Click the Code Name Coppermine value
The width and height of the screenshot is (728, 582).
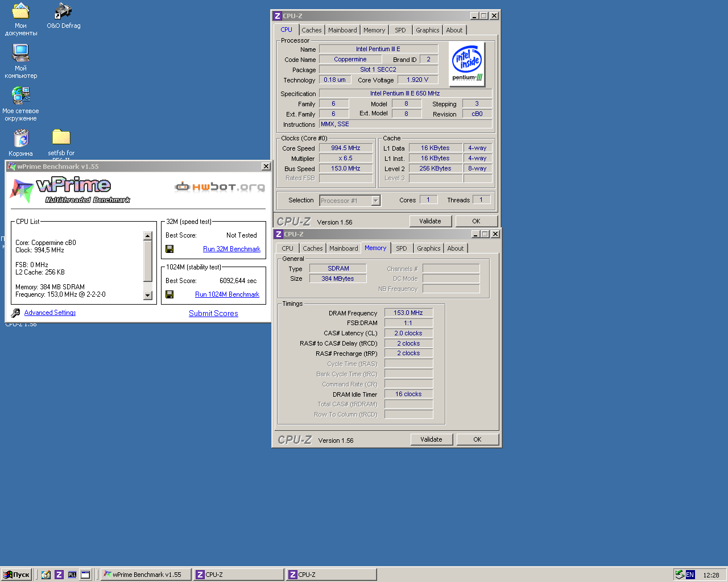350,59
